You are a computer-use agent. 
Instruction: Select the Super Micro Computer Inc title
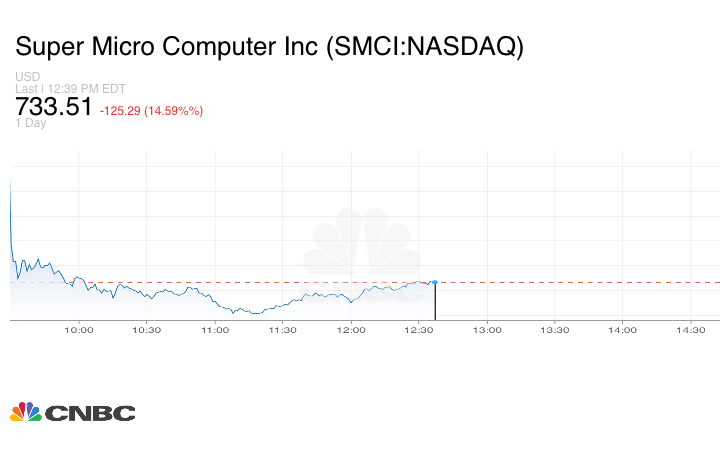click(x=269, y=47)
